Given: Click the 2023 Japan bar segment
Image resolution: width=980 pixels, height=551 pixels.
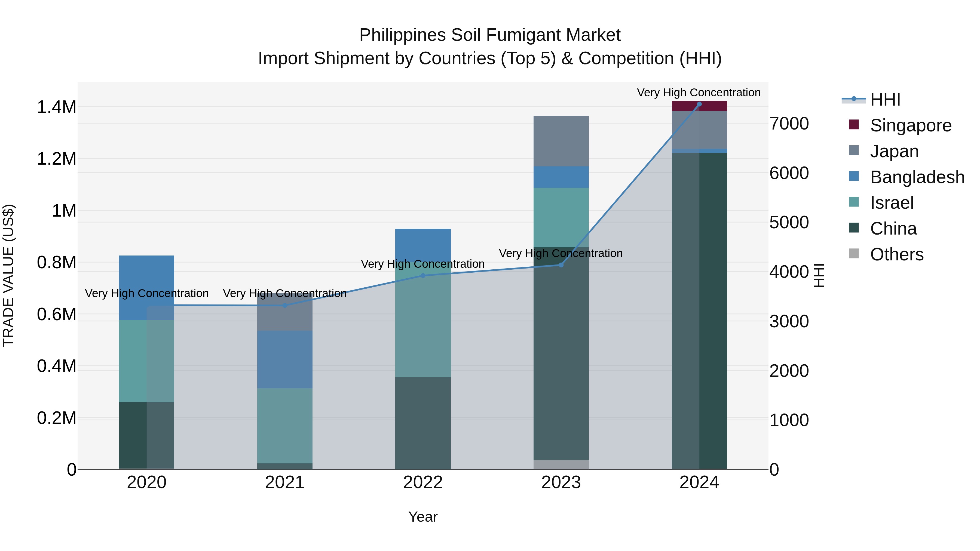Looking at the screenshot, I should pyautogui.click(x=561, y=141).
